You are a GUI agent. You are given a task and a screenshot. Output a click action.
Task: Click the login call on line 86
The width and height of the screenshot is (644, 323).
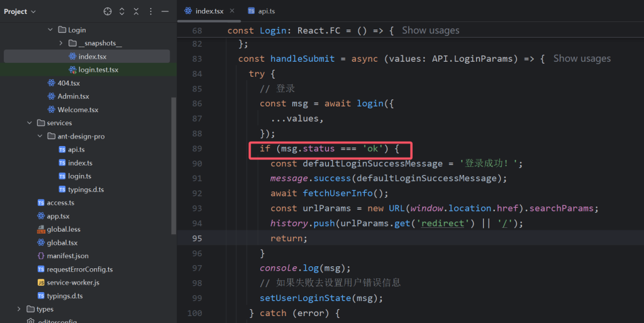(370, 104)
